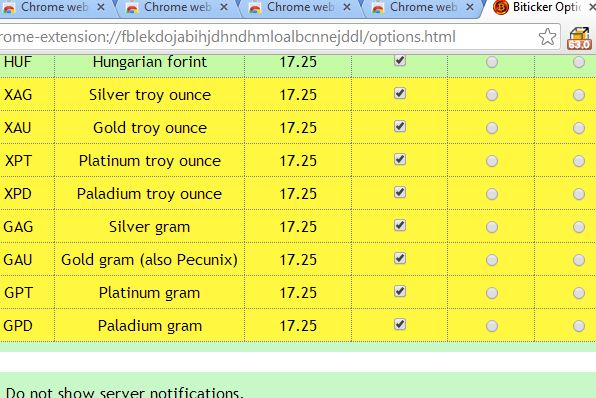Uncheck the GAU Gold gram checkbox
The width and height of the screenshot is (596, 398).
pos(400,258)
